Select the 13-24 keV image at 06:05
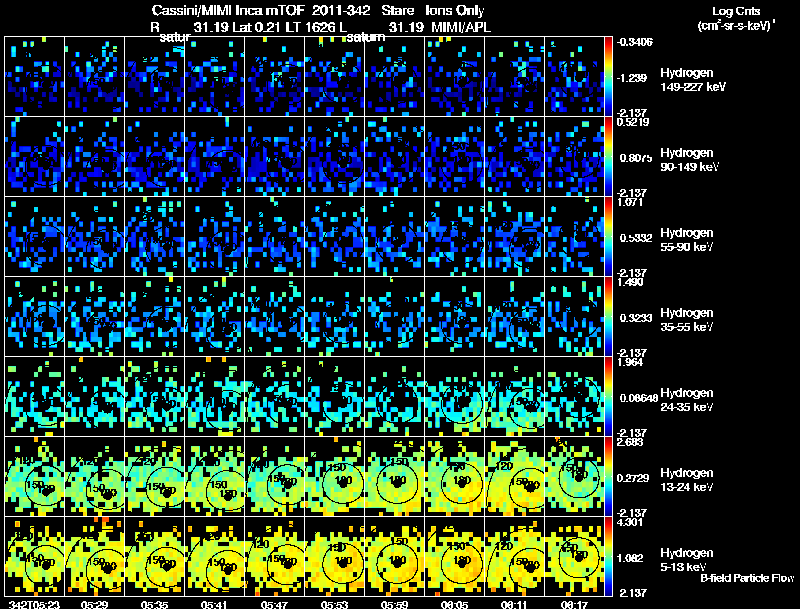The image size is (800, 609). pos(455,477)
